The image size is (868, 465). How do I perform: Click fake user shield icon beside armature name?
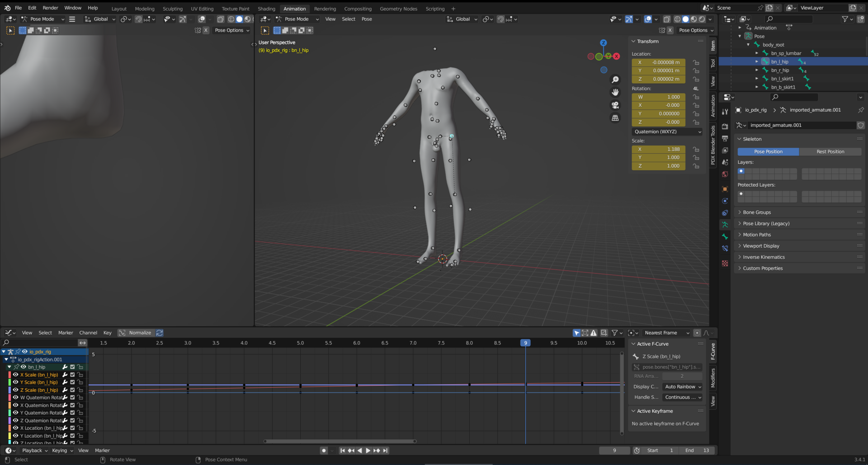(861, 125)
